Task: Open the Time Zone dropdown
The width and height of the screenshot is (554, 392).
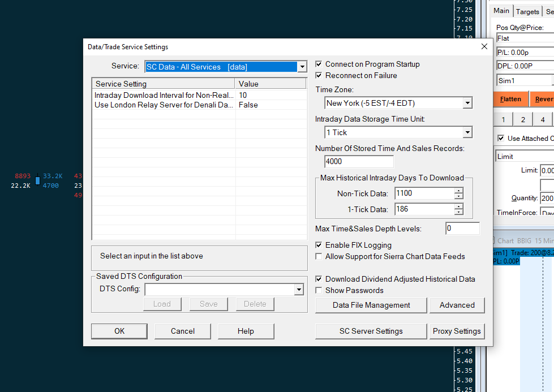Action: click(467, 103)
